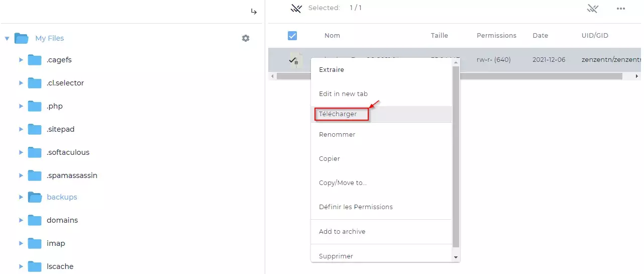Image resolution: width=644 pixels, height=274 pixels.
Task: Open the imap folder in tree
Action: [56, 243]
